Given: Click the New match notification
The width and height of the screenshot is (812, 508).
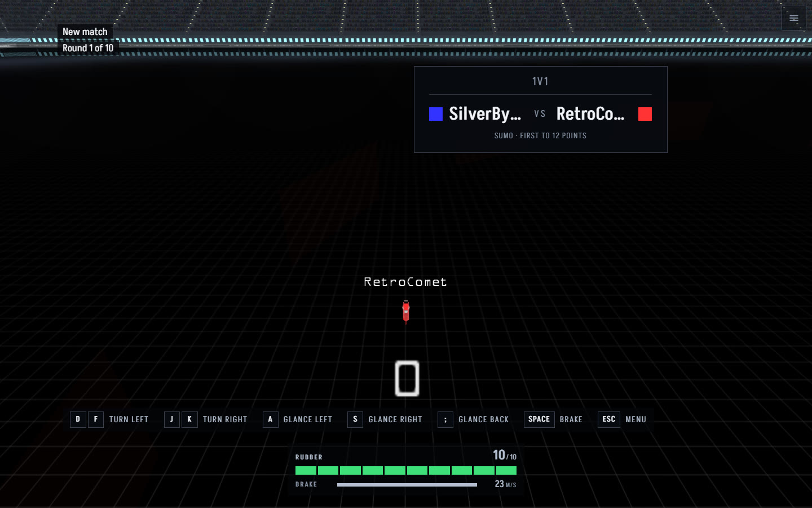Looking at the screenshot, I should point(85,32).
